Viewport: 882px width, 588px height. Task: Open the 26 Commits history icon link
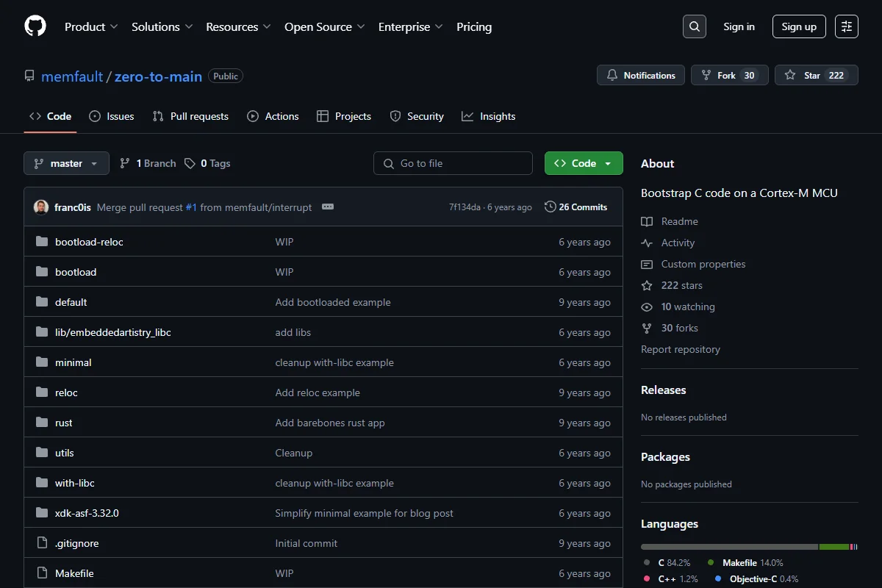[576, 207]
